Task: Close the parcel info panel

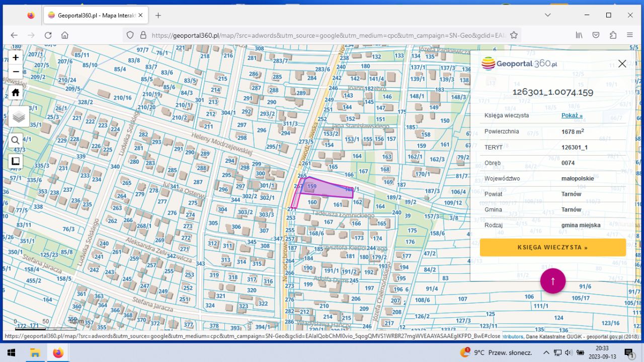Action: (622, 63)
